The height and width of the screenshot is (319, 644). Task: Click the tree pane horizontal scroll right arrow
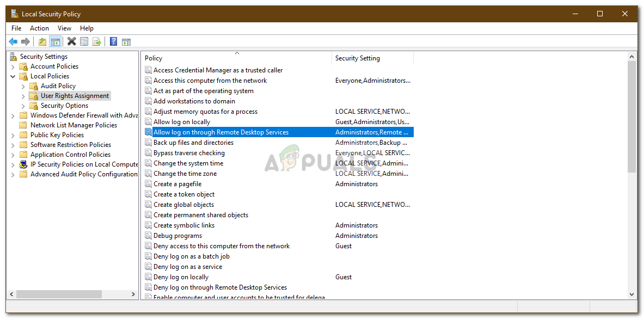(133, 295)
